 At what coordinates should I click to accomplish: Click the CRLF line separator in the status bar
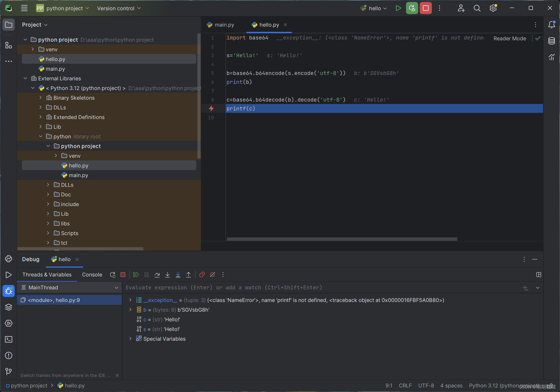405,386
